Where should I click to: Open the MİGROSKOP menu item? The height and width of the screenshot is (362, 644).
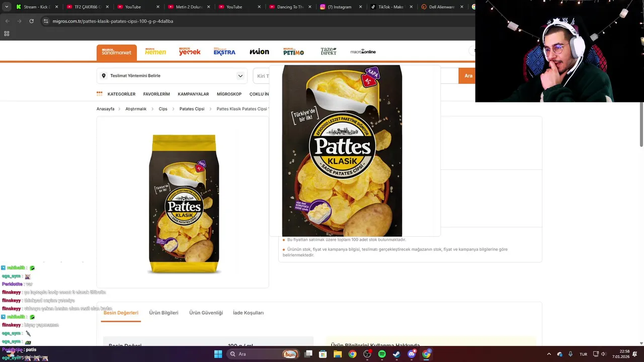pos(229,94)
